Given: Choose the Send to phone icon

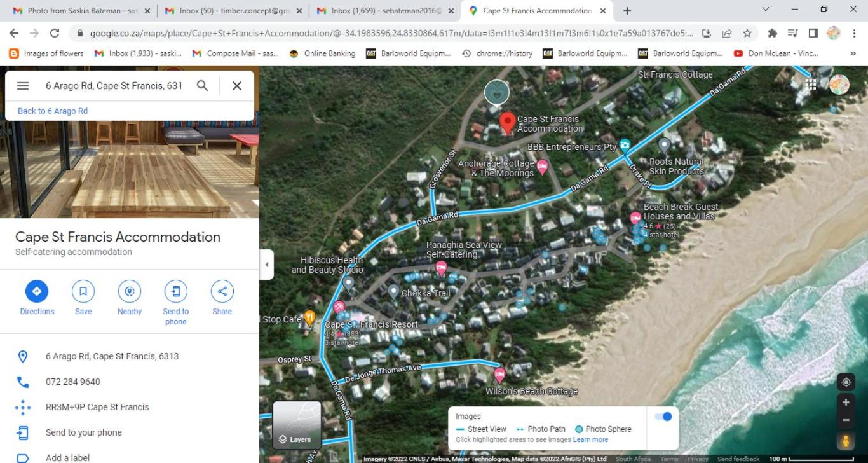Looking at the screenshot, I should click(x=176, y=292).
